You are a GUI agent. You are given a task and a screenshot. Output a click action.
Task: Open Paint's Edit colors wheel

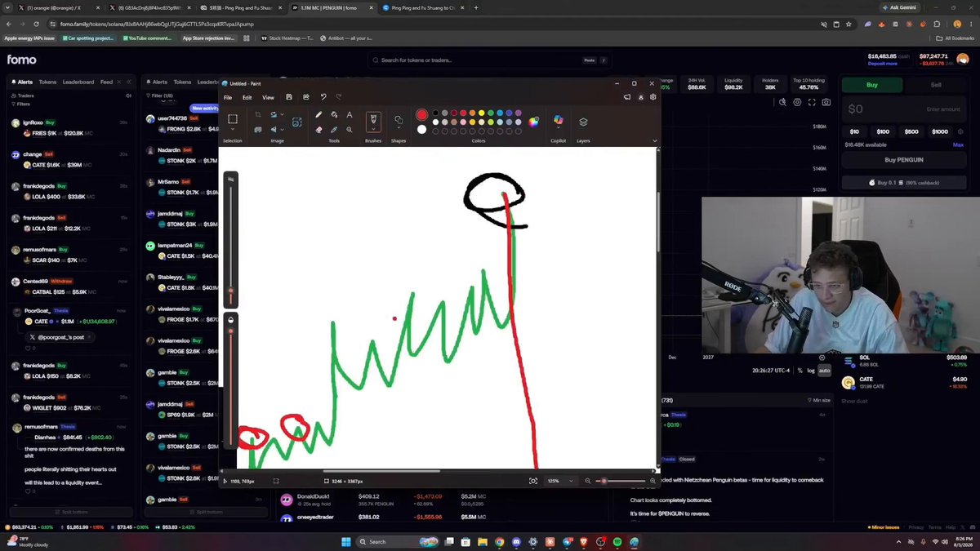(533, 122)
